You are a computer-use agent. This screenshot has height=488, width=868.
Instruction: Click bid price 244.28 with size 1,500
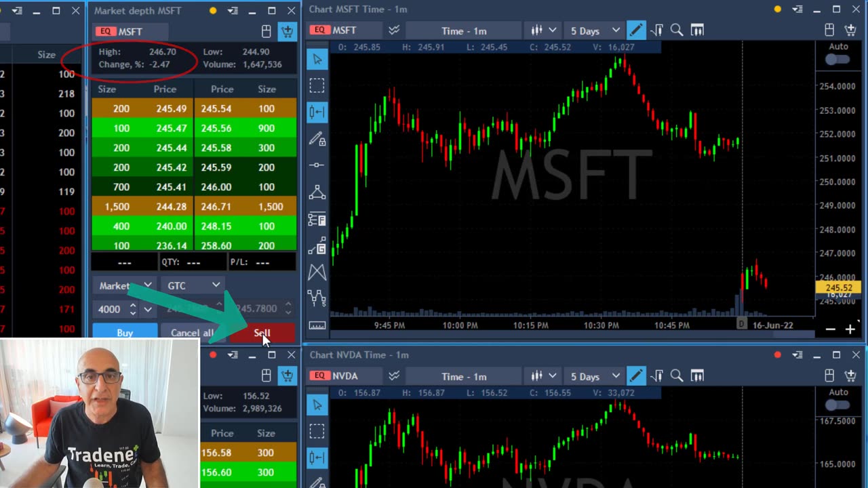(171, 206)
